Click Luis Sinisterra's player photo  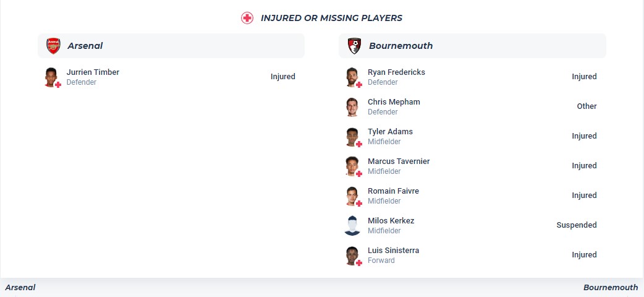(352, 255)
